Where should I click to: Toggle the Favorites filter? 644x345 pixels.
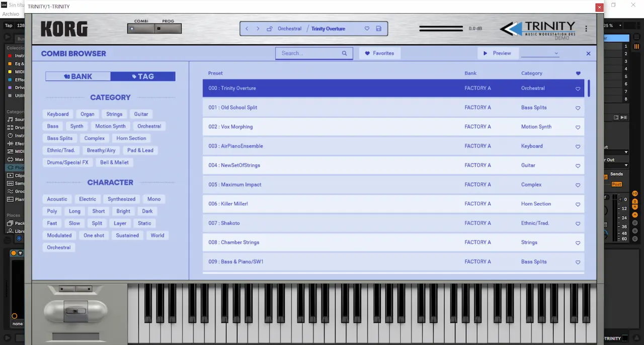click(380, 53)
